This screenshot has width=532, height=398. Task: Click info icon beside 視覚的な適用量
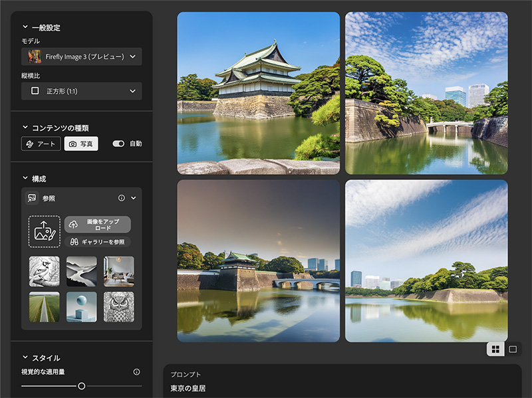point(136,372)
